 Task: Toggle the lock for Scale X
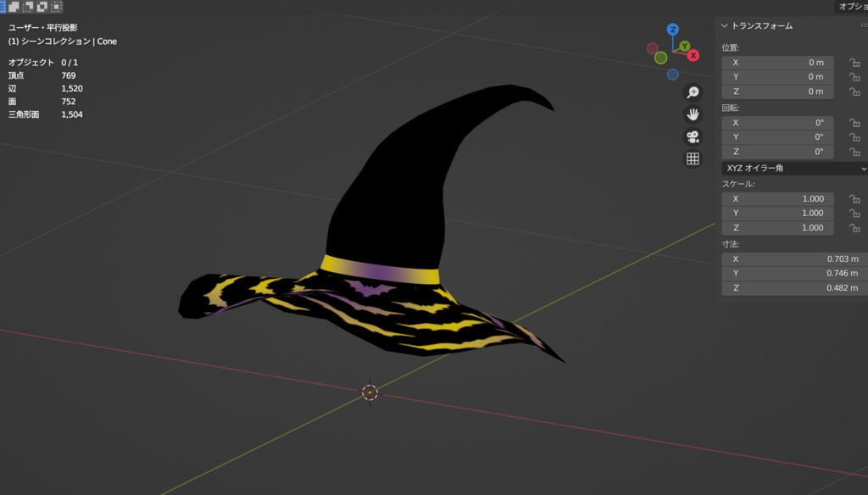coord(854,199)
